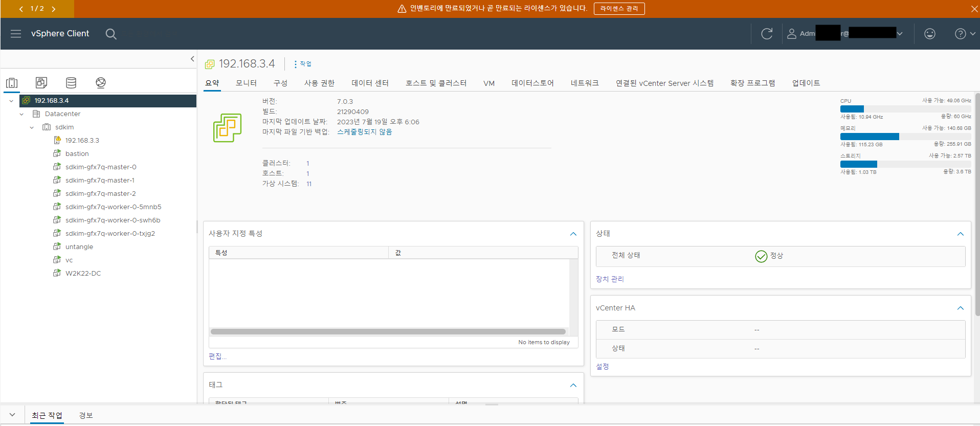Collapse the left navigation panel
This screenshot has height=426, width=980.
click(192, 59)
